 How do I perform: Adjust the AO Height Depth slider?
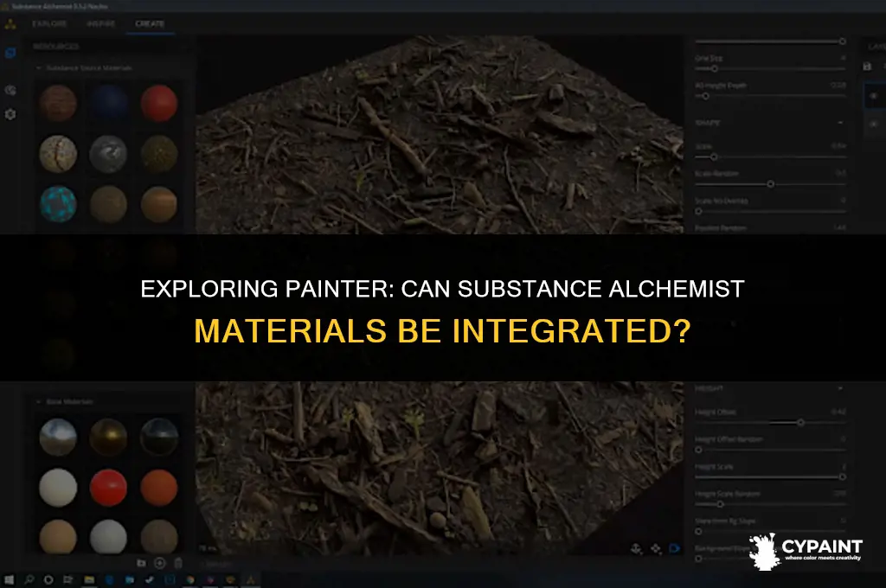pyautogui.click(x=705, y=96)
